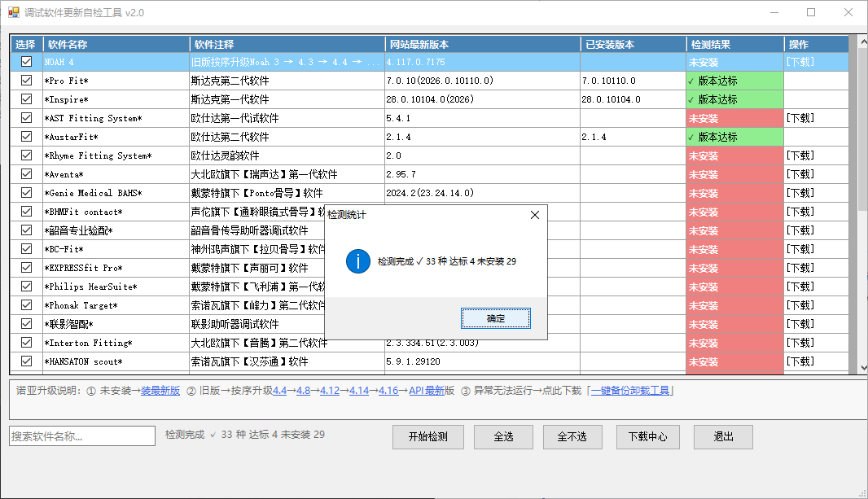Uncheck the NOAH 4 checkbox
This screenshot has height=499, width=868.
[x=26, y=61]
